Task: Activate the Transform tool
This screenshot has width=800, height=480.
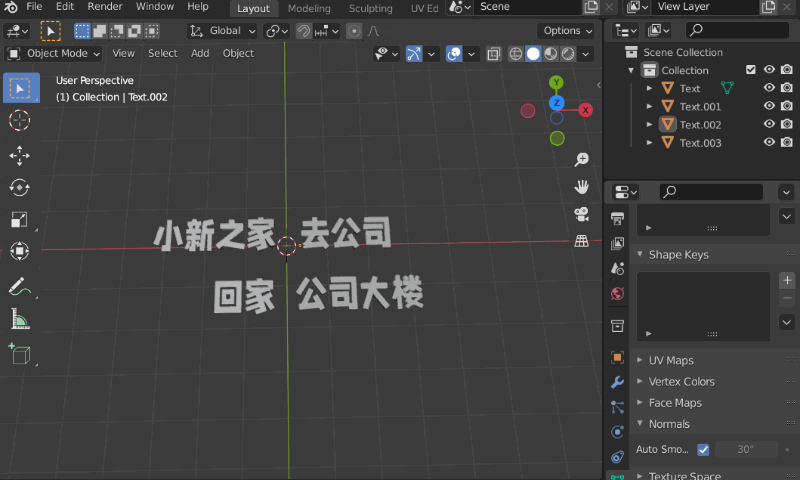Action: tap(19, 251)
